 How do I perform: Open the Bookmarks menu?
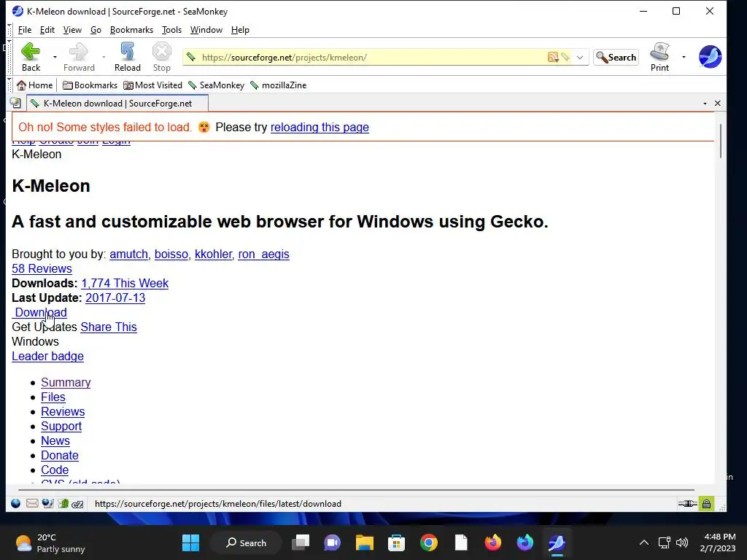(x=131, y=29)
